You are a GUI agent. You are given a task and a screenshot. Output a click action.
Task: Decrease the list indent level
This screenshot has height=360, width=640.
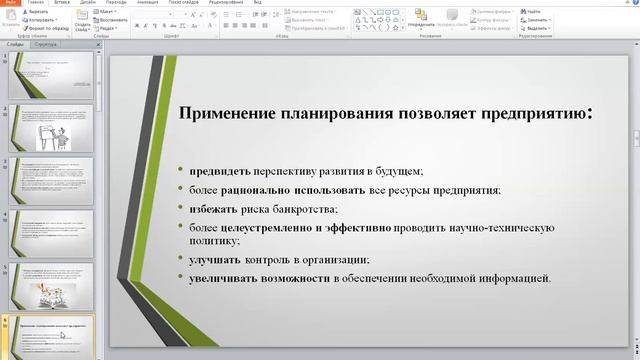(255, 15)
